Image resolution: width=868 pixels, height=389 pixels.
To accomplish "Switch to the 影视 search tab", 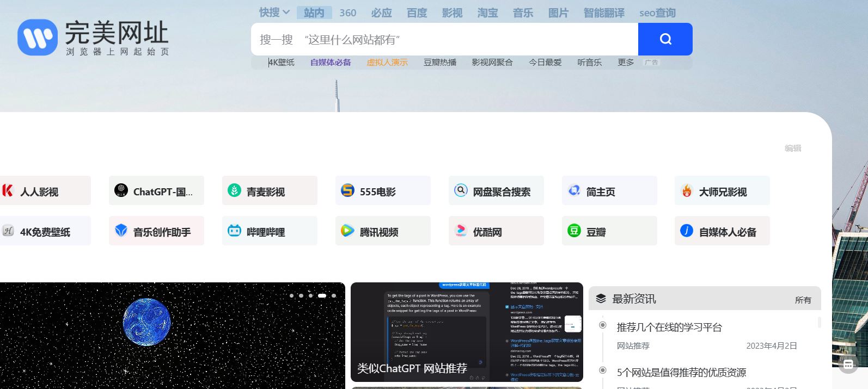I will tap(452, 13).
